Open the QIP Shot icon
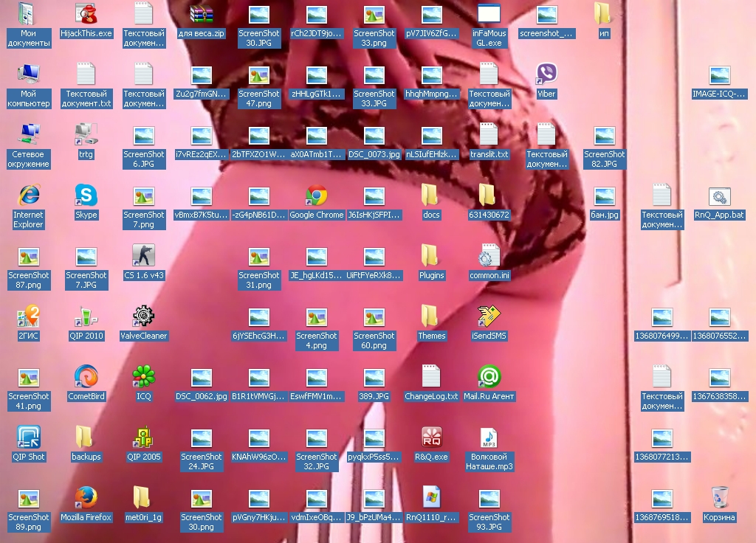The height and width of the screenshot is (543, 756). (x=29, y=437)
